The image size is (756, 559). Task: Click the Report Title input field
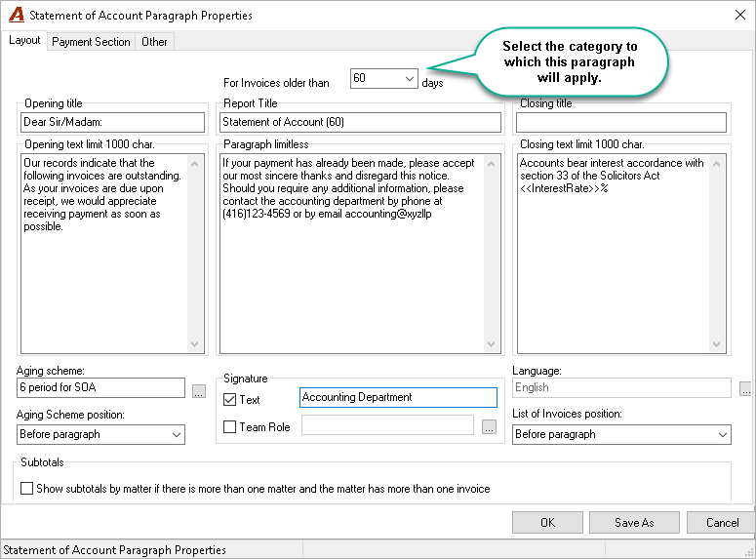[x=360, y=122]
